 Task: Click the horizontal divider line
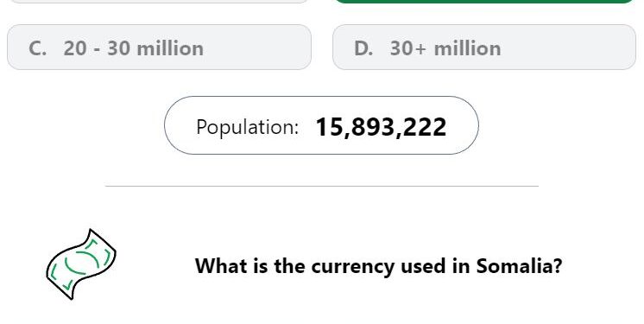(322, 187)
